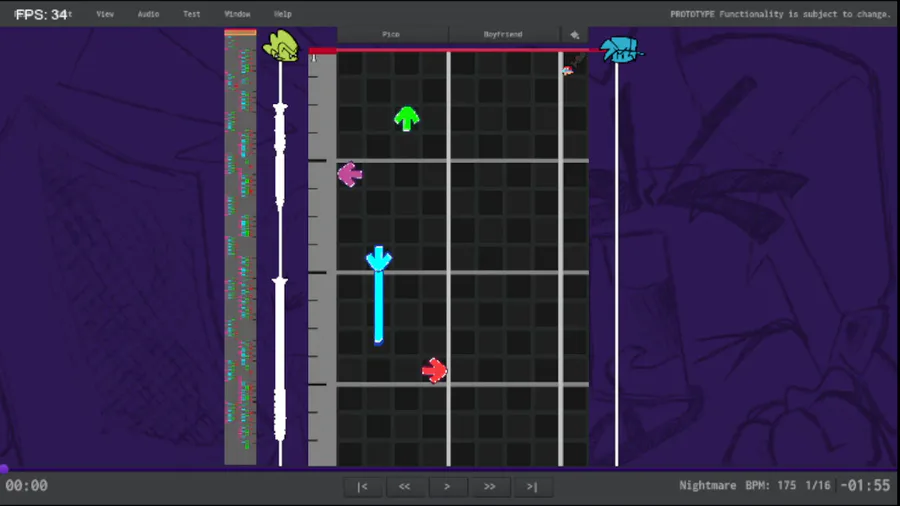Image resolution: width=900 pixels, height=506 pixels.
Task: Click the events column diamond icon
Action: pyautogui.click(x=575, y=35)
